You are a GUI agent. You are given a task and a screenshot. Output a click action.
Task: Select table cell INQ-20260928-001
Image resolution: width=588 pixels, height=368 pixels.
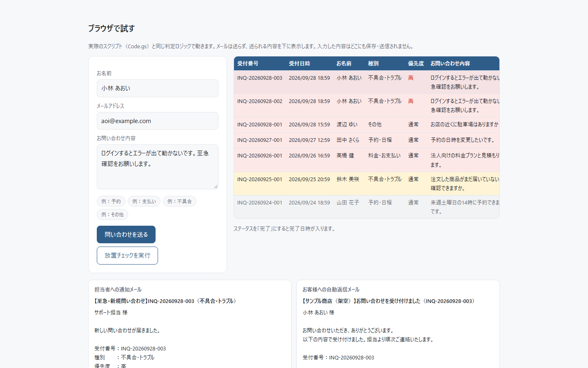click(260, 124)
